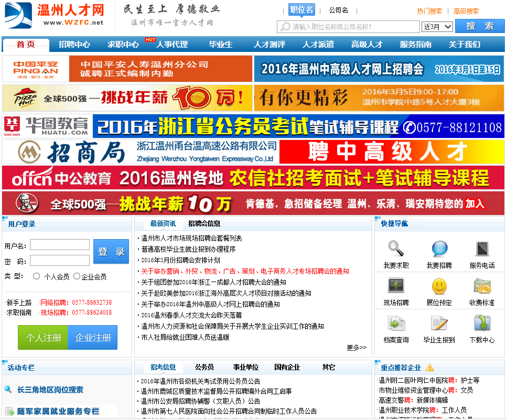507x420 pixels.
Task: Open the 中国平安人寿温州分公司 banner
Action: (127, 69)
